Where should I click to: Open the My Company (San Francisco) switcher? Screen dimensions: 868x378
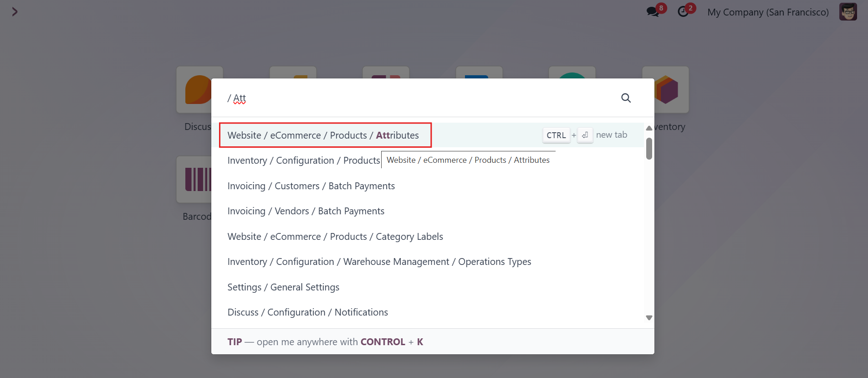tap(768, 12)
